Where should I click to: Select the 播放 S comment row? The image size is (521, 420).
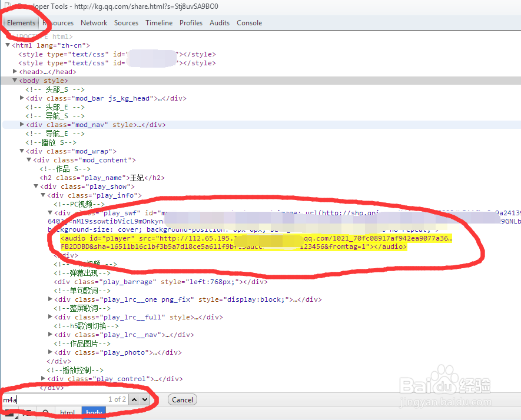[x=51, y=142]
